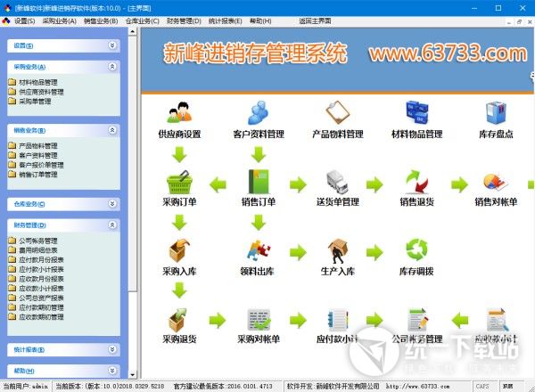Select 公司帐务管理 in the sidebar list
The width and height of the screenshot is (535, 392).
37,241
